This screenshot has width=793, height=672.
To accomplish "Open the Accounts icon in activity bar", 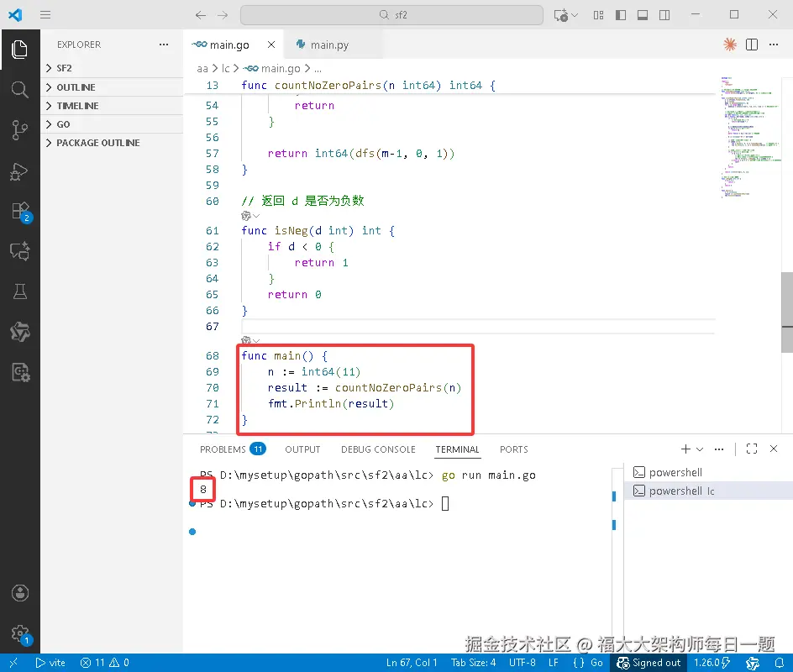I will pos(19,592).
